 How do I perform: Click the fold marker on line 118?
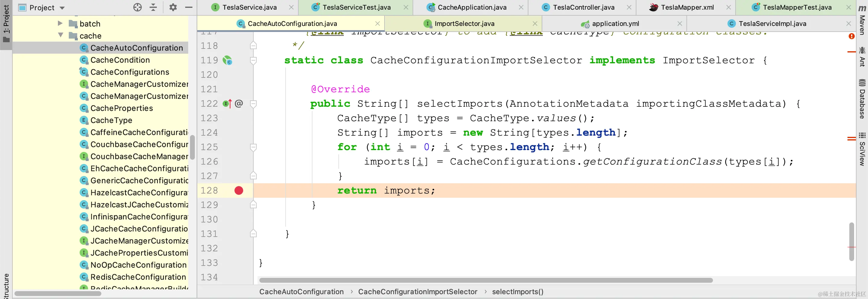coord(253,46)
